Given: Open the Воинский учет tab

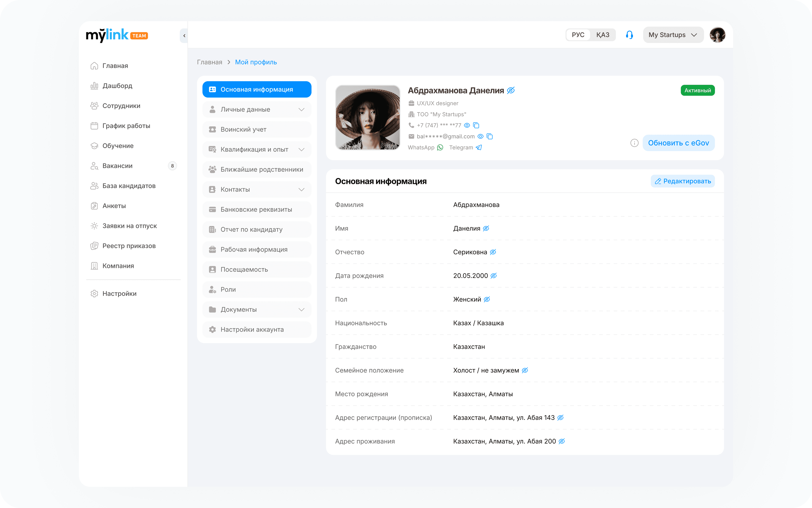Looking at the screenshot, I should 257,129.
